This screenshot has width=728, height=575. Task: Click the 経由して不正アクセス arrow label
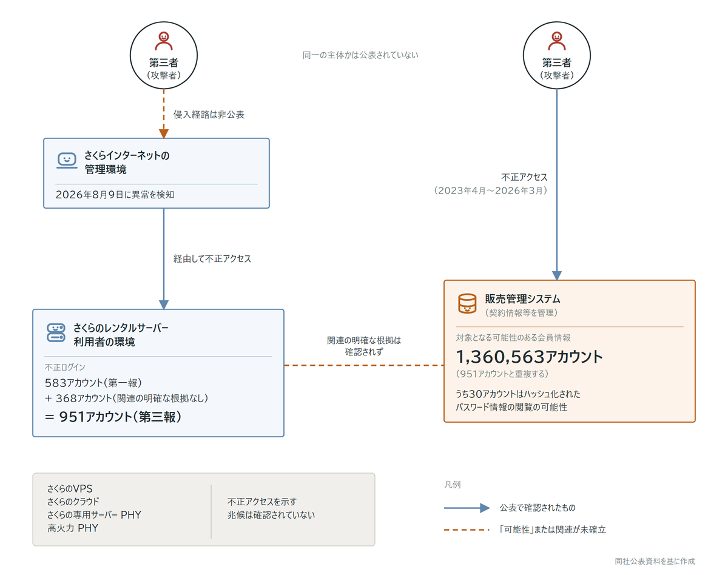(212, 258)
